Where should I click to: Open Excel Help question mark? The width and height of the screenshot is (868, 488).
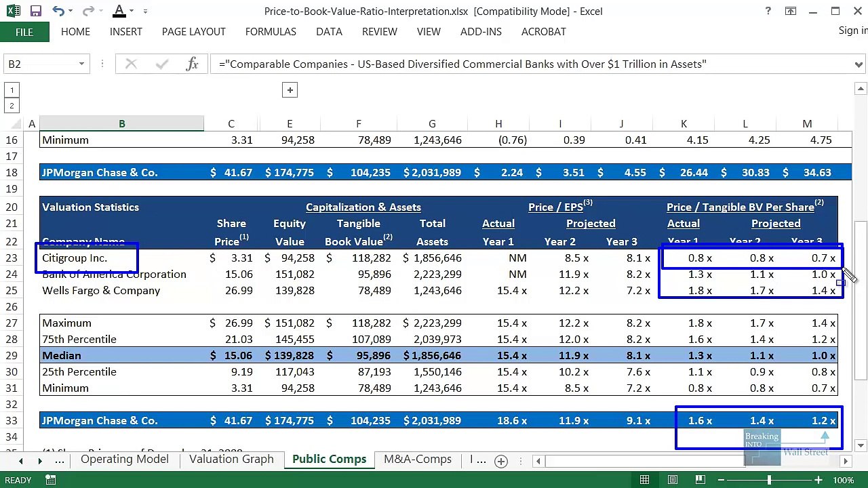(x=768, y=11)
